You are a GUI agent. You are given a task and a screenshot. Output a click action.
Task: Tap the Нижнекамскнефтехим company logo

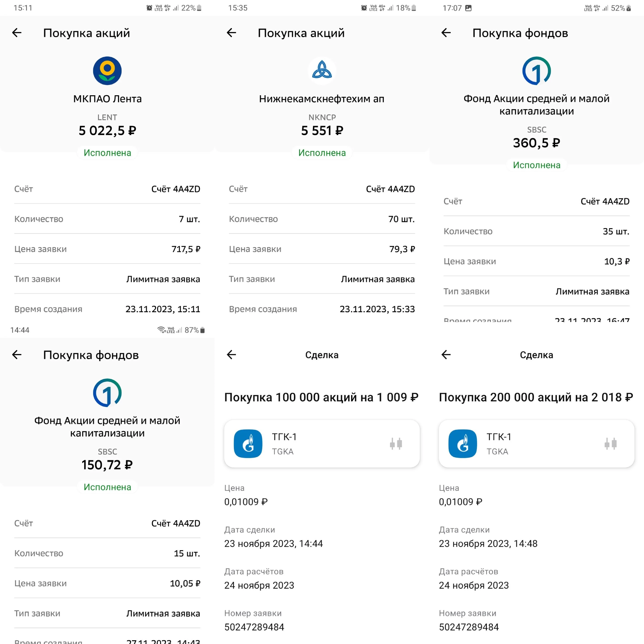pyautogui.click(x=322, y=71)
